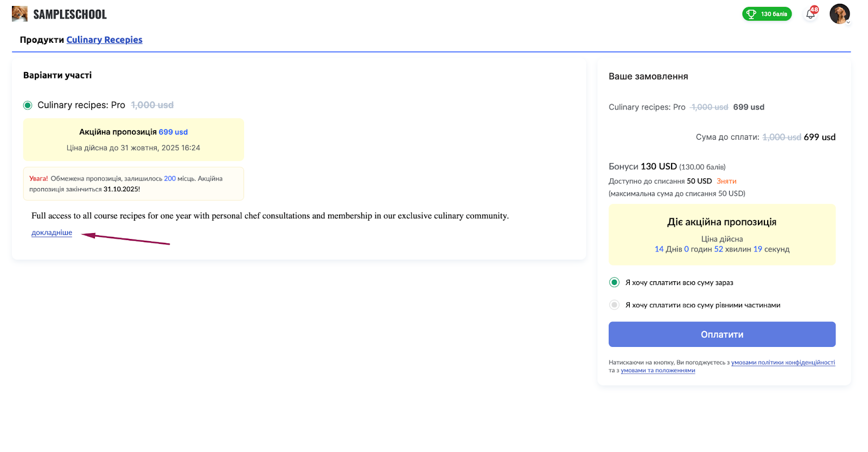Click the red 48 notification counter

click(x=814, y=10)
